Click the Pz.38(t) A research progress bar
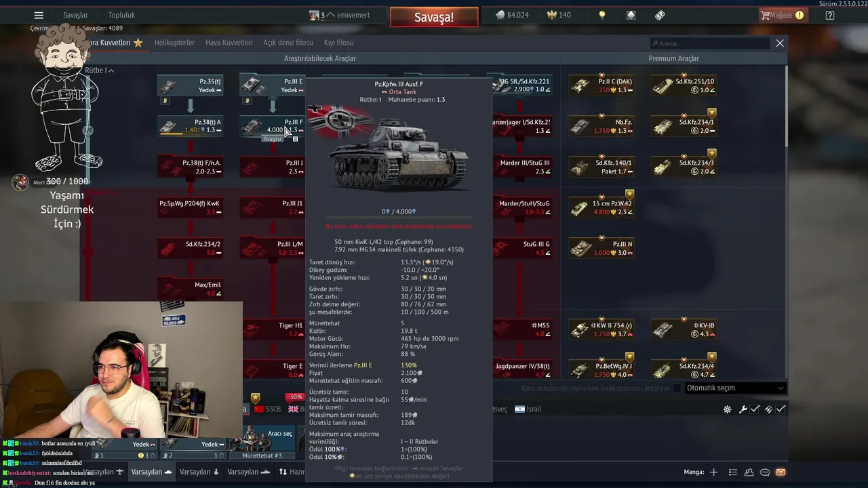 click(172, 134)
